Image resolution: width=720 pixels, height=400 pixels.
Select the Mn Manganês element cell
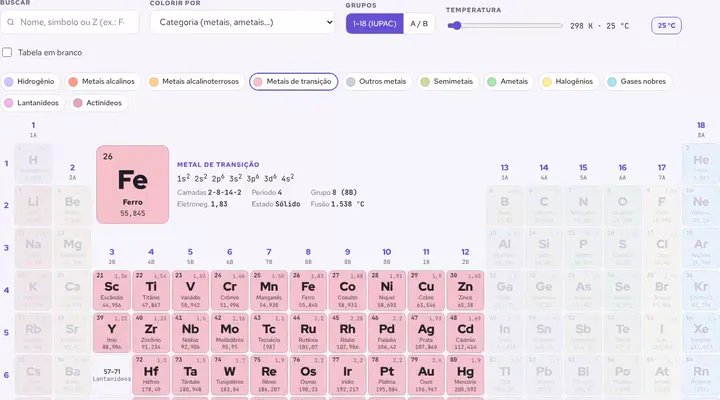click(269, 290)
